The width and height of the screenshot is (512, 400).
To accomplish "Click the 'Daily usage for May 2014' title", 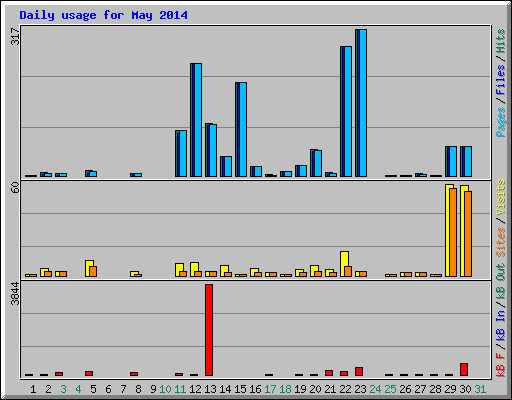I will [x=103, y=15].
